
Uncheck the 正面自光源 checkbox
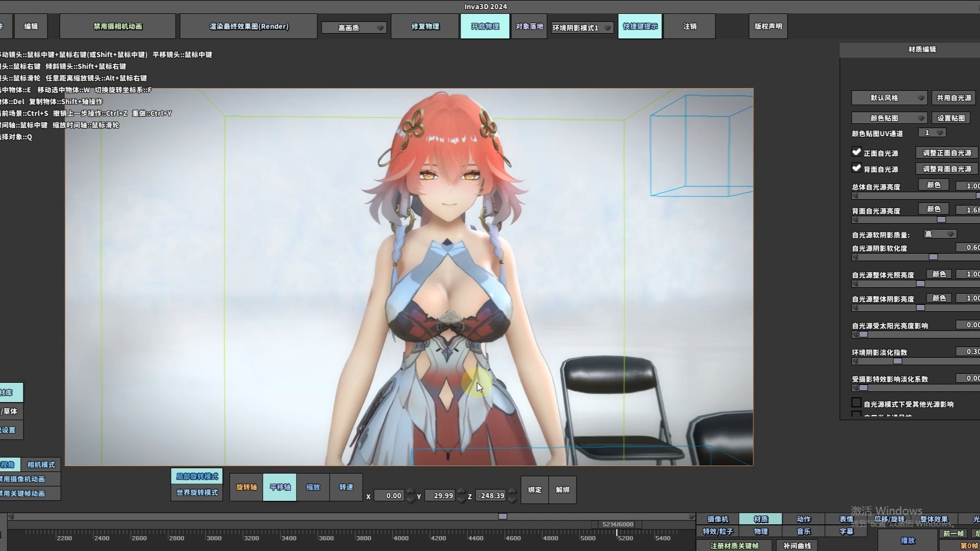pyautogui.click(x=857, y=152)
